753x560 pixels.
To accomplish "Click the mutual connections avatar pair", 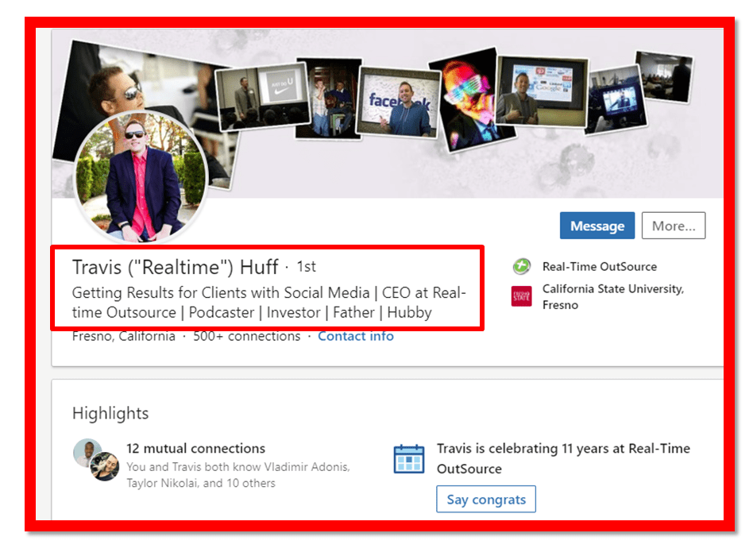I will tap(95, 460).
